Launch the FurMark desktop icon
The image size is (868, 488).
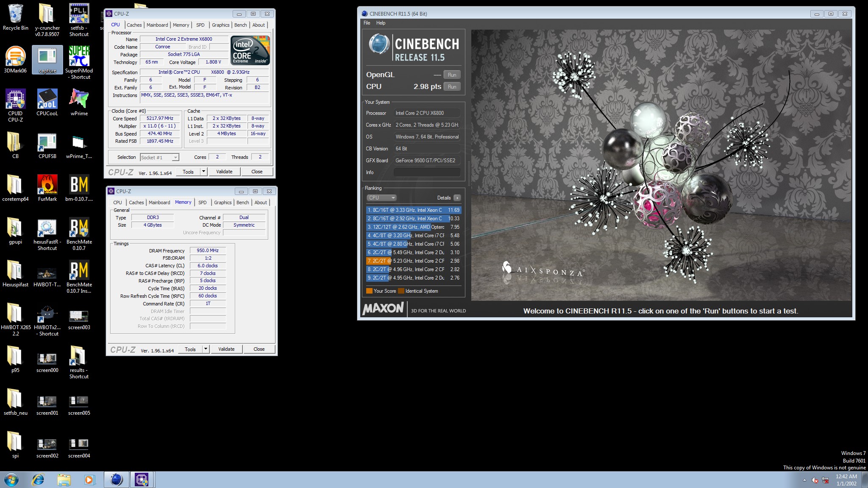pos(47,188)
